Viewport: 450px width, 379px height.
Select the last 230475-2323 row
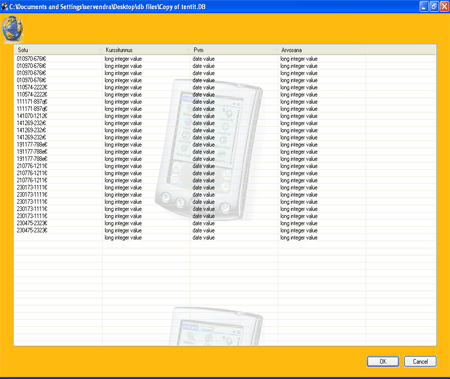pos(225,230)
